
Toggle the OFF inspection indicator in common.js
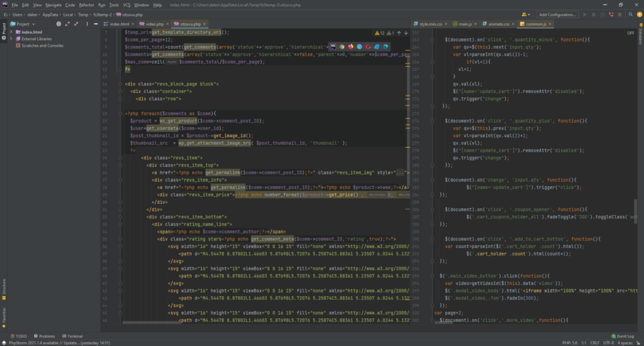click(630, 33)
